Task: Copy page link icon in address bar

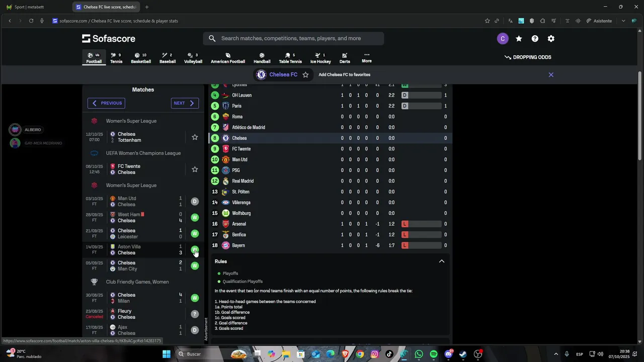Action: [x=497, y=21]
